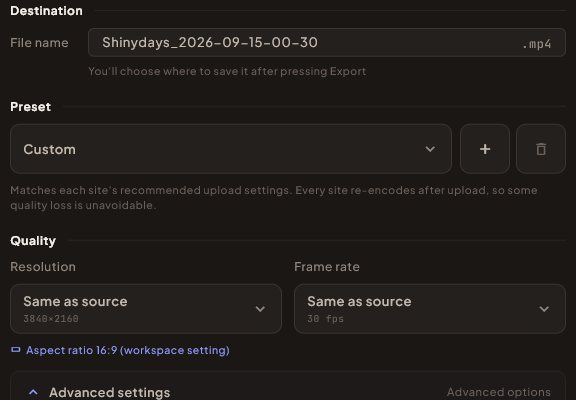The width and height of the screenshot is (576, 400).
Task: Click the Resolution label
Action: pyautogui.click(x=43, y=267)
